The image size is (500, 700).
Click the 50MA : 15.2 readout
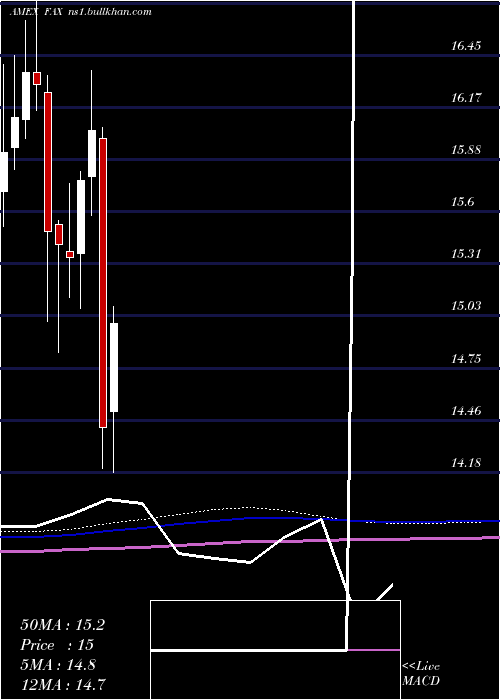coord(62,625)
